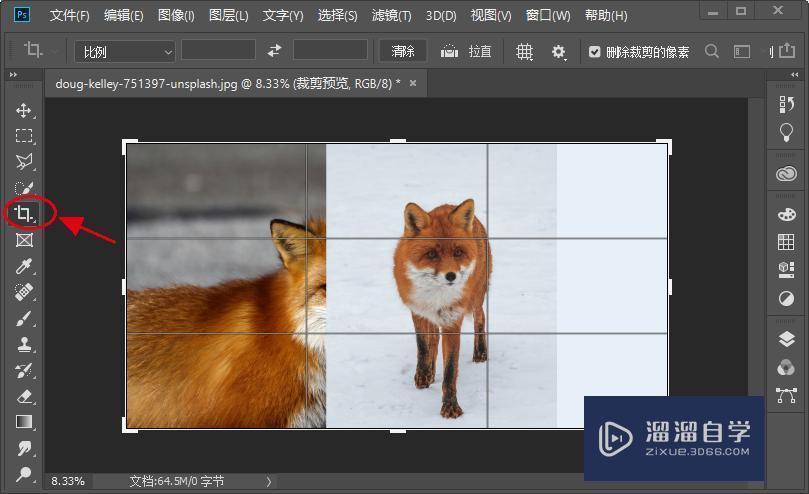Select the Rectangular Marquee tool
Screen dimensions: 809x494
point(24,136)
